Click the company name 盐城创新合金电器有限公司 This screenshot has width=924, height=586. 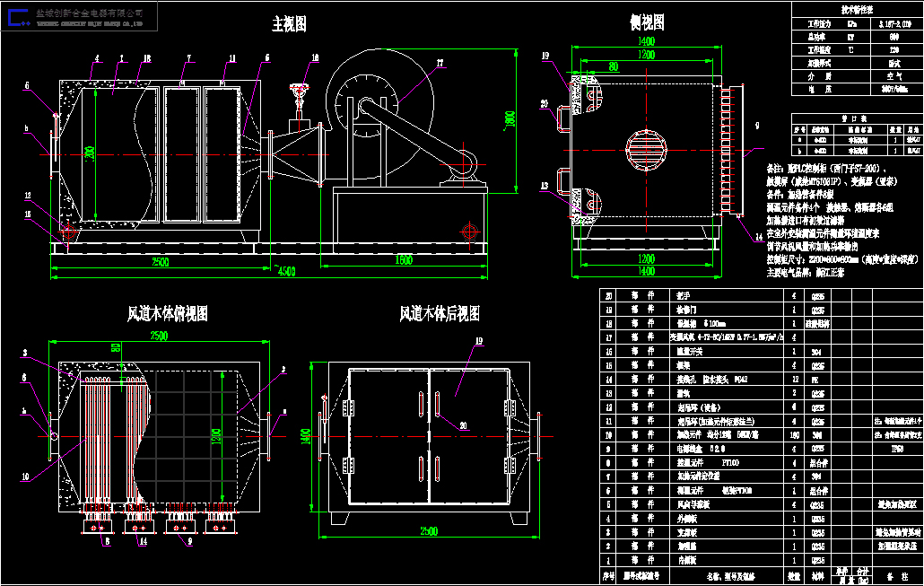pos(90,13)
